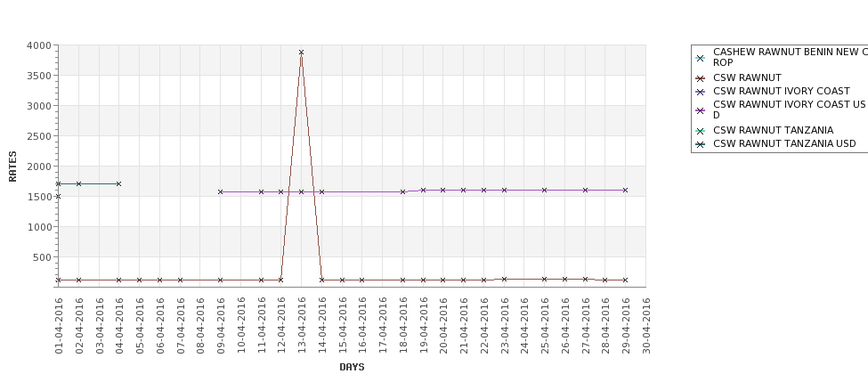
Task: Select CASHEW RAWNUT BENIN NEW CROP legend label
Action: point(791,57)
